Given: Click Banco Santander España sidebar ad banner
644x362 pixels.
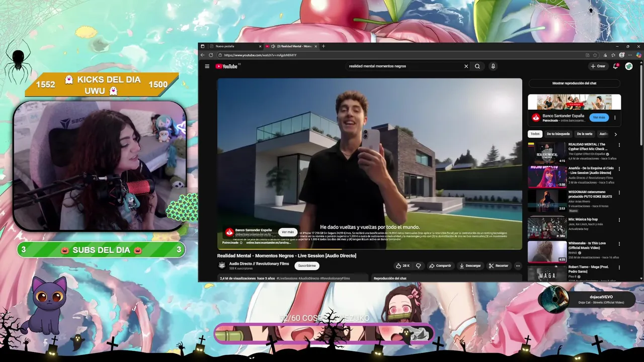Looking at the screenshot, I should tap(574, 102).
